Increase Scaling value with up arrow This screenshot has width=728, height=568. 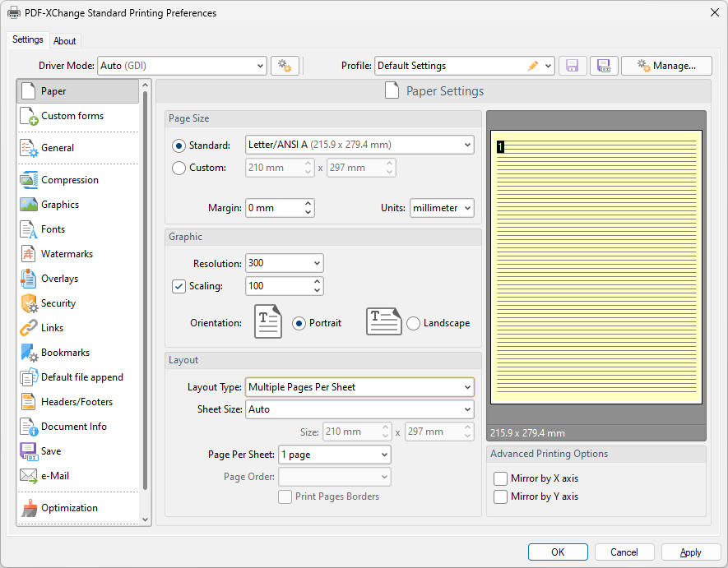pos(317,282)
